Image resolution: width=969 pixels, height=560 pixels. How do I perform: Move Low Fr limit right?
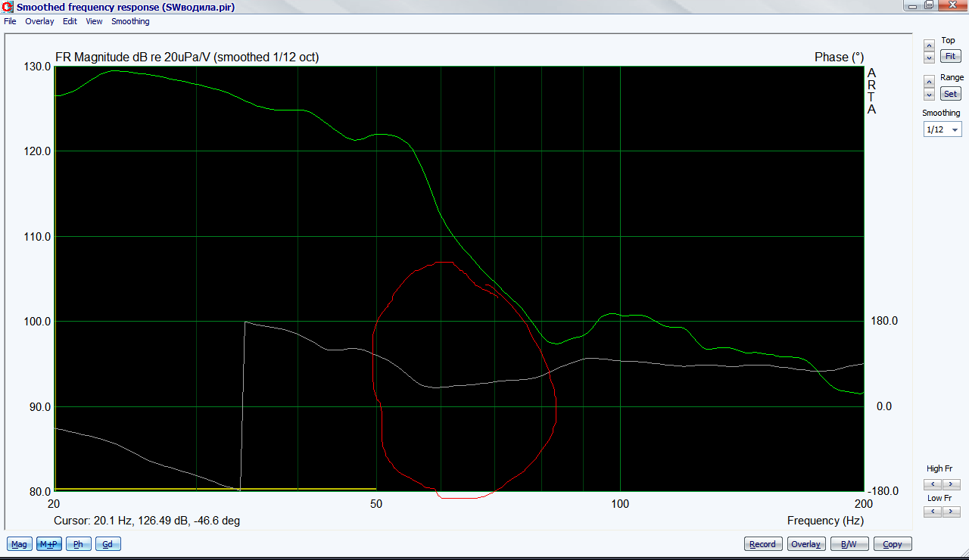tap(951, 512)
